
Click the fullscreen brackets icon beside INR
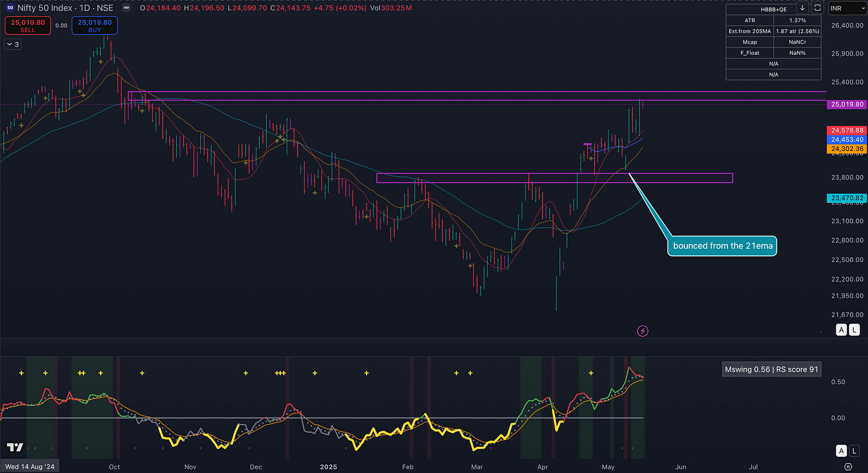point(817,8)
